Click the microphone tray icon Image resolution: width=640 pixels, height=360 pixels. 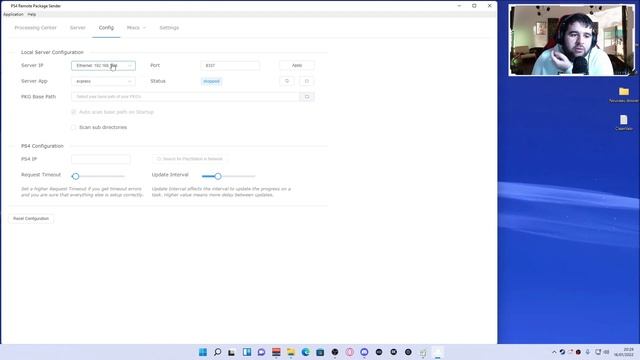tap(588, 352)
